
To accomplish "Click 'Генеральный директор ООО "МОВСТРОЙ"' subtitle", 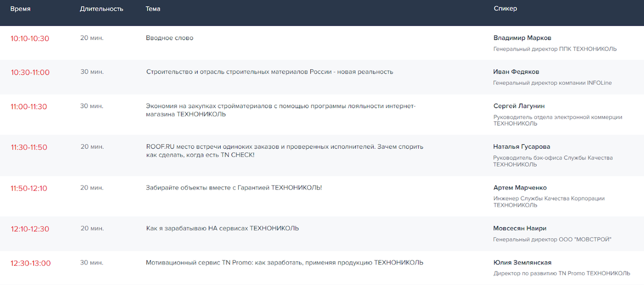I will coord(552,239).
